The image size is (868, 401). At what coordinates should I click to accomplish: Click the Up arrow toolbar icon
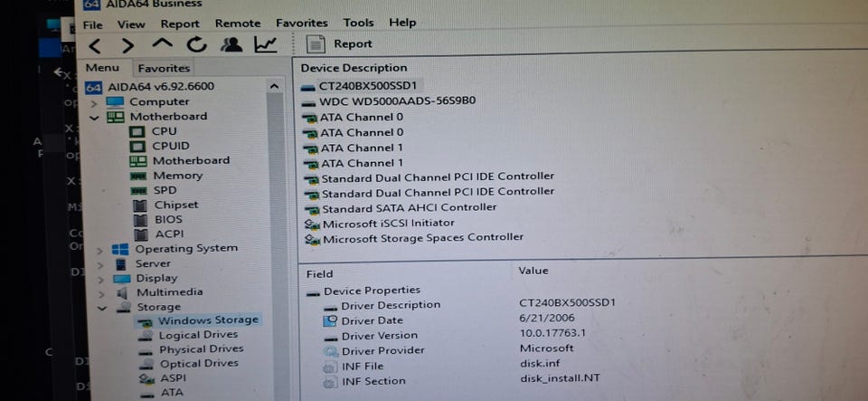coord(162,43)
